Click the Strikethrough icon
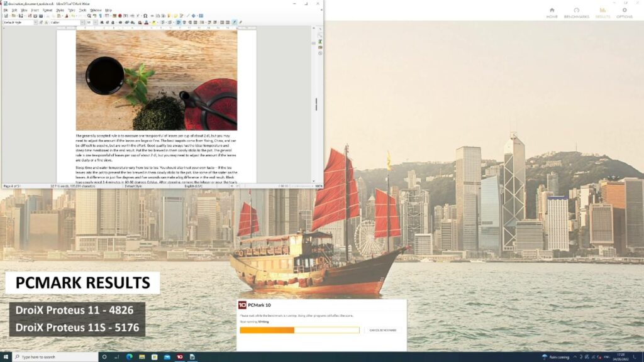644x362 pixels. pyautogui.click(x=120, y=23)
